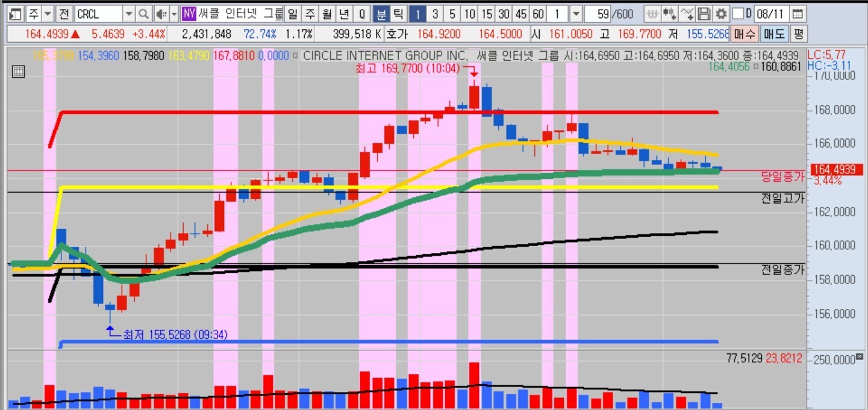Click the blue 154,3960 indicator value
The image size is (868, 410).
(x=98, y=55)
